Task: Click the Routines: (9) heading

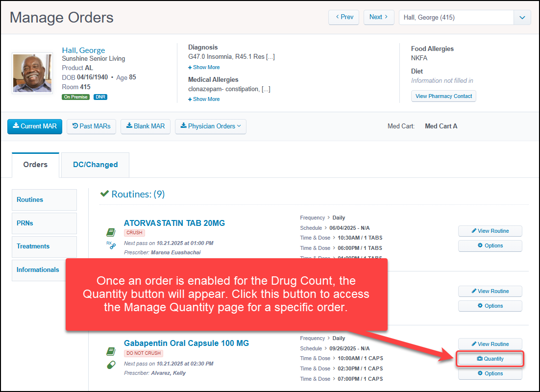Action: coord(138,194)
